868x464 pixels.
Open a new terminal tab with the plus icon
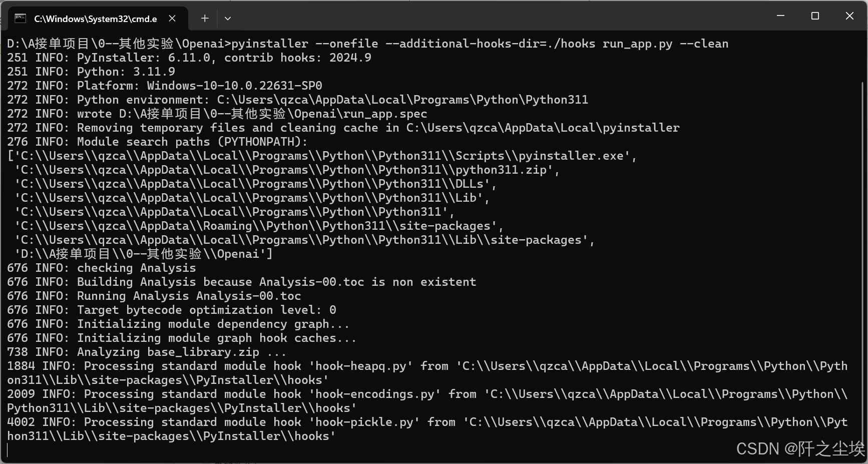[x=204, y=18]
